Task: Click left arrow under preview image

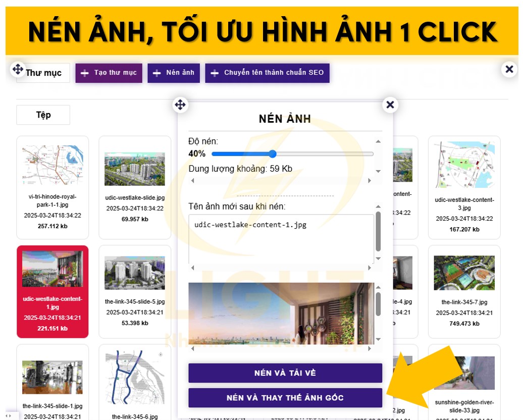Action: coord(192,348)
